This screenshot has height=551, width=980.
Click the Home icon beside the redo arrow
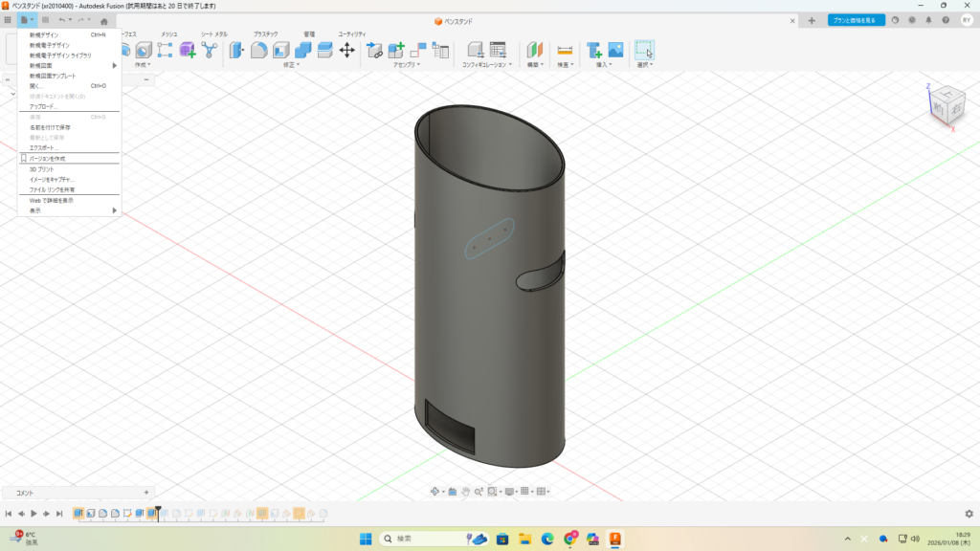(x=104, y=20)
